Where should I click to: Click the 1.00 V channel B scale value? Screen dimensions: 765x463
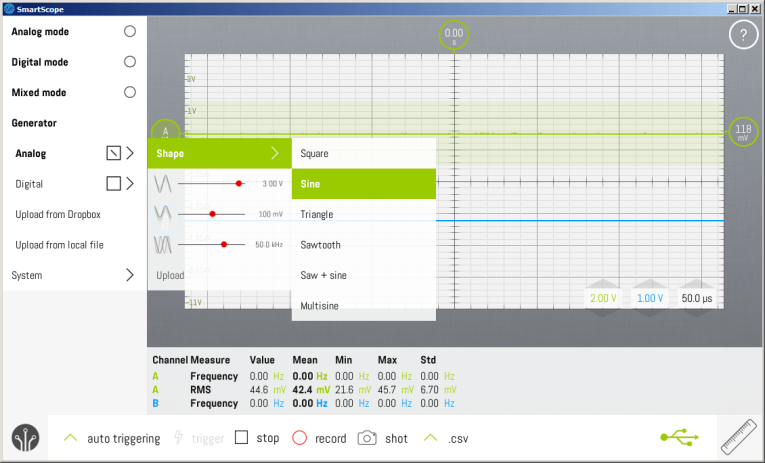pyautogui.click(x=650, y=298)
